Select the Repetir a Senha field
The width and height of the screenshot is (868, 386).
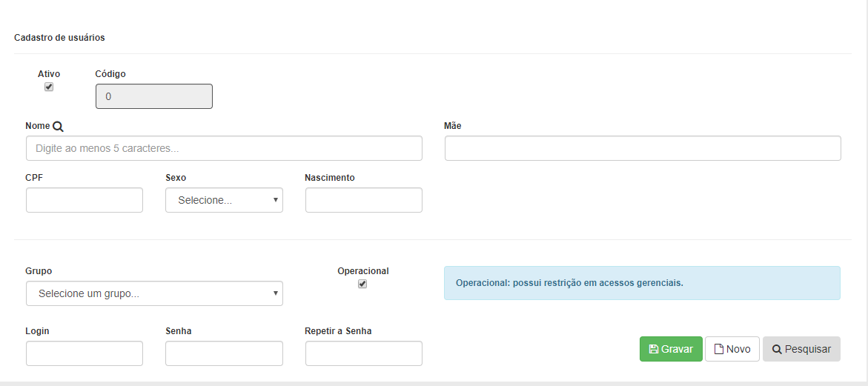[364, 353]
